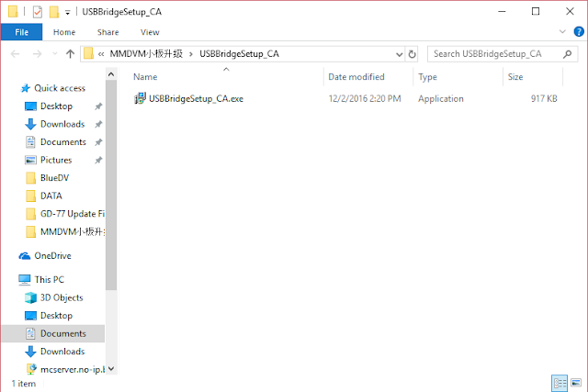Click the pin icon beside Pictures
The image size is (588, 392).
coord(98,161)
